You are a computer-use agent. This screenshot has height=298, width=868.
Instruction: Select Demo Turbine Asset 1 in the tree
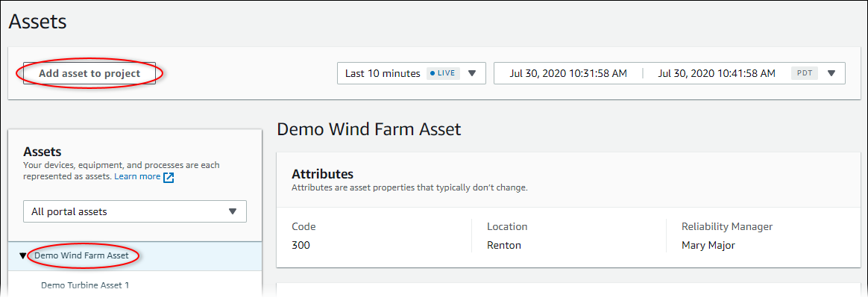point(85,285)
